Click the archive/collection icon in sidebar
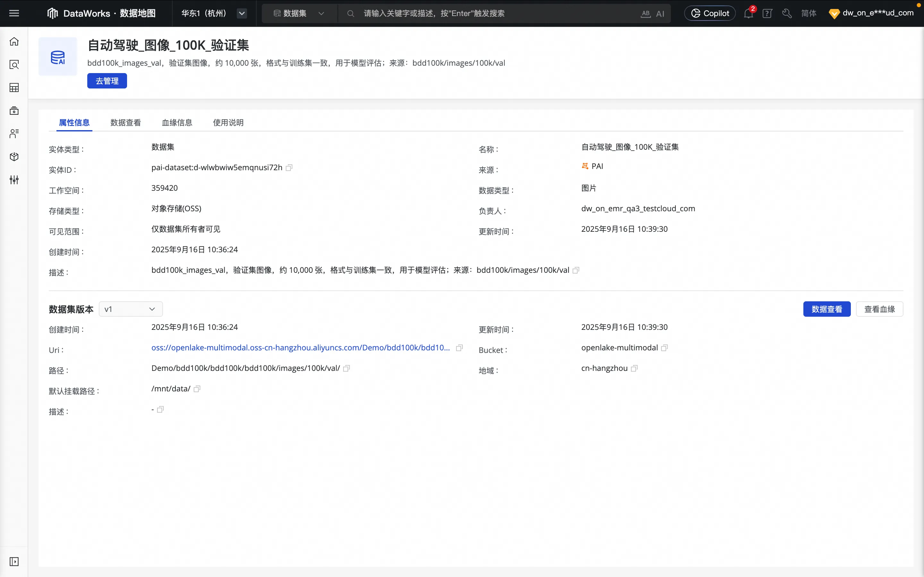The height and width of the screenshot is (577, 924). coord(14,111)
